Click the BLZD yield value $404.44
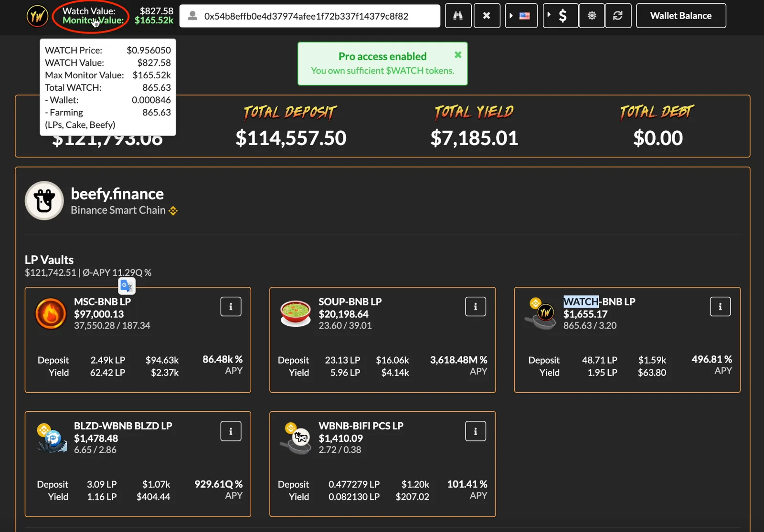 coord(153,497)
